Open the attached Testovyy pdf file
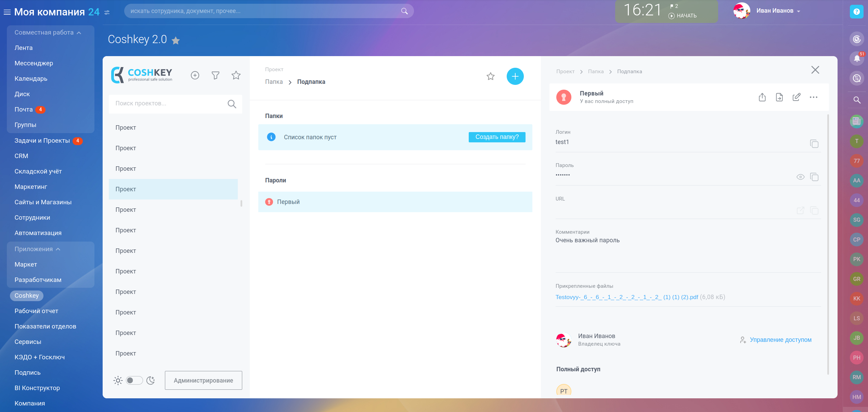The height and width of the screenshot is (412, 868). (627, 297)
